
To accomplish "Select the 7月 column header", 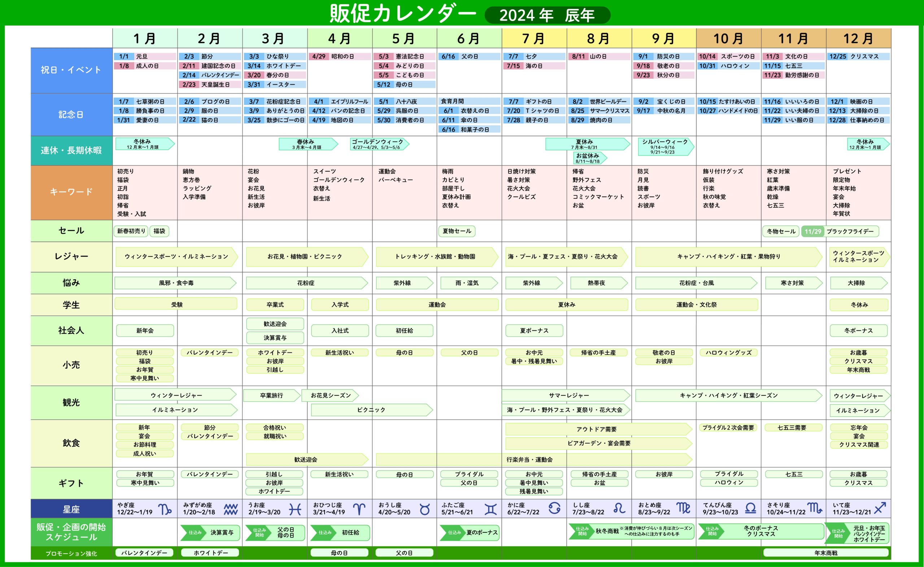I will [534, 38].
